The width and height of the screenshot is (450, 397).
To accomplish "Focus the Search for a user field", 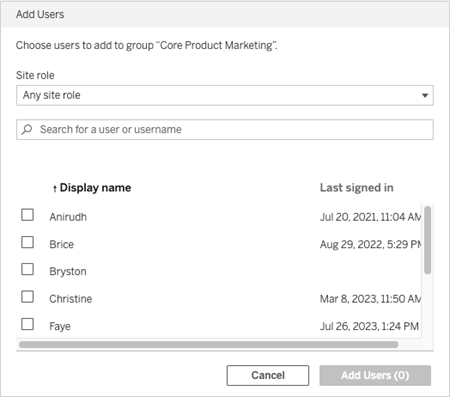I will (225, 129).
